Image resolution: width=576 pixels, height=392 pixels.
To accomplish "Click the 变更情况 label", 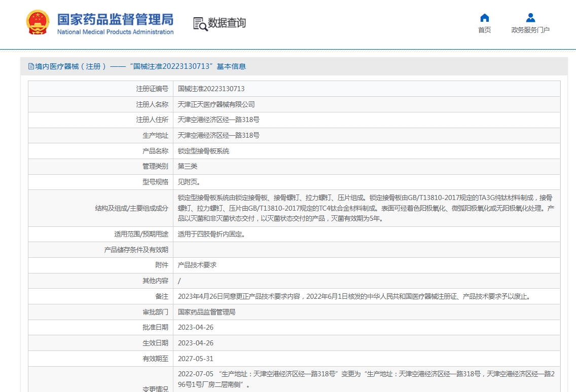I will click(x=155, y=388).
